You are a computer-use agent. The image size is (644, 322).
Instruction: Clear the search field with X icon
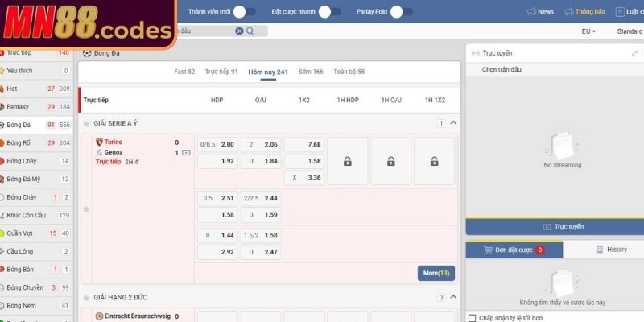point(239,31)
